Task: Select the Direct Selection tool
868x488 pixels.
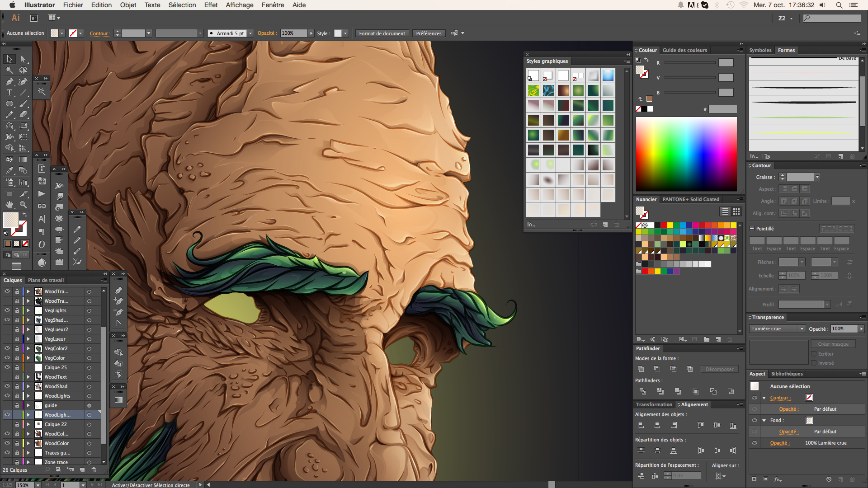Action: click(22, 58)
